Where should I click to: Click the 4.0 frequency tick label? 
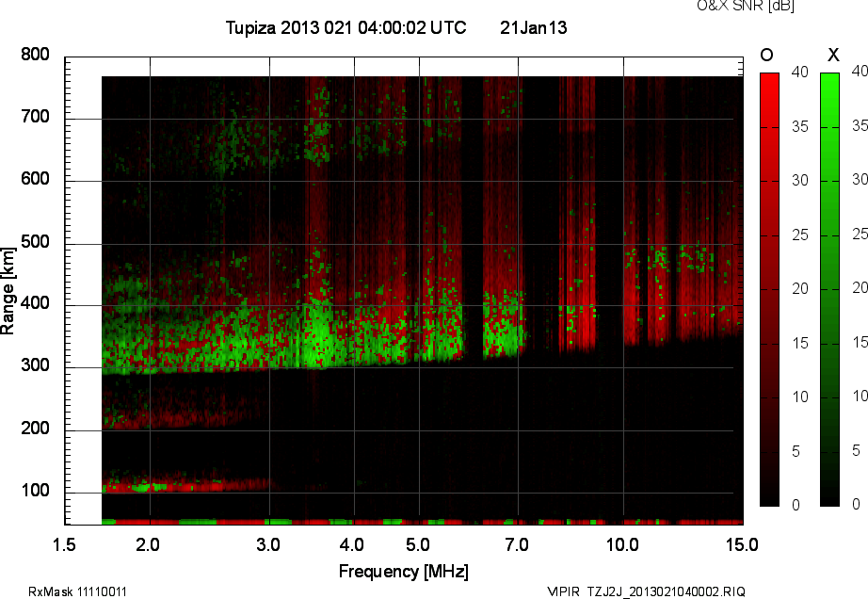[x=351, y=545]
